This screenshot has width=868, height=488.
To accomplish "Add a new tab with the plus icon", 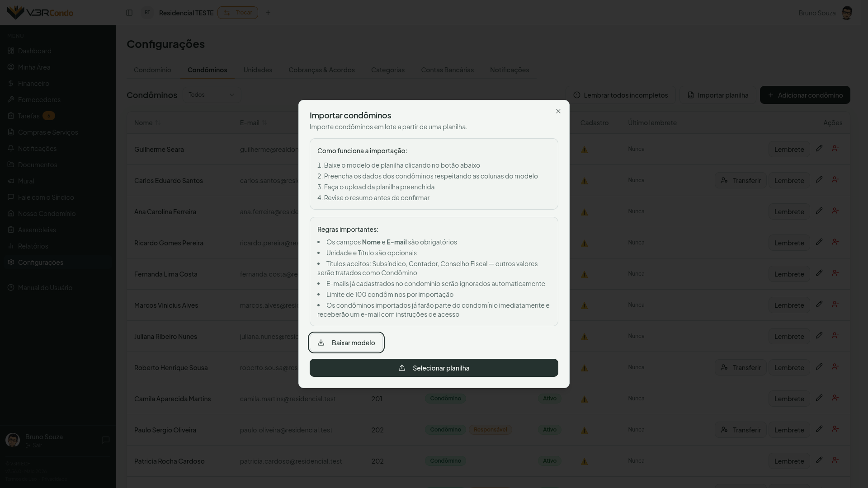I will click(x=268, y=13).
